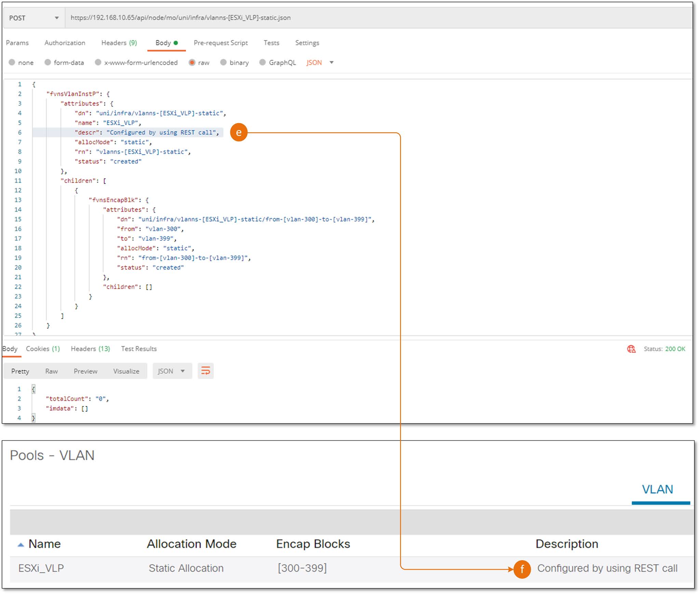Click the Visualize response view button
This screenshot has height=594, width=700.
point(126,371)
